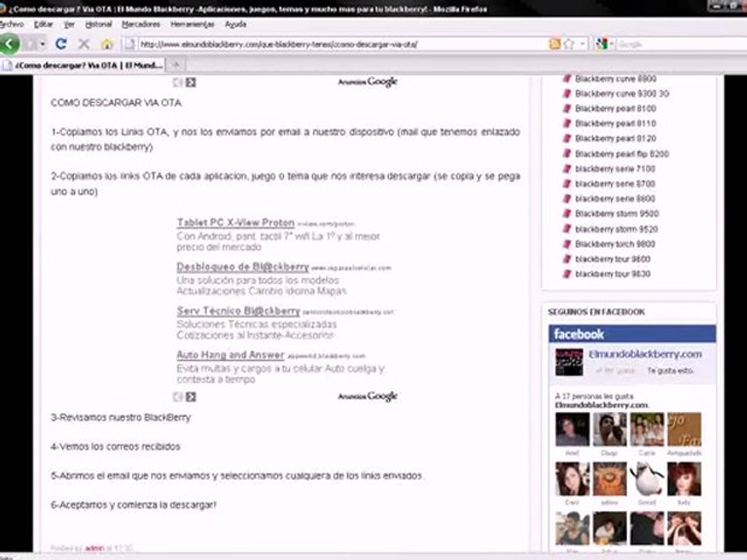Open the penguin avatar fan photo
Image resolution: width=747 pixels, height=560 pixels.
647,479
